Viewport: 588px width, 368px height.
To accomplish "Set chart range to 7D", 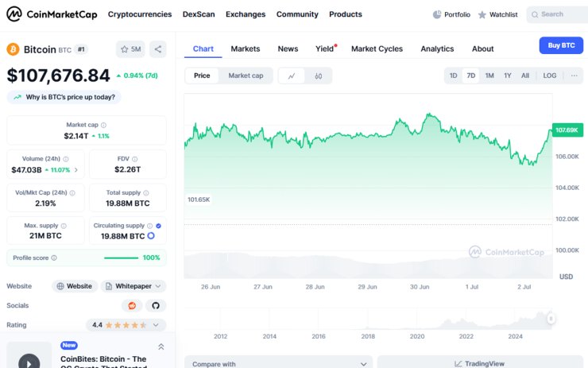I will (471, 76).
